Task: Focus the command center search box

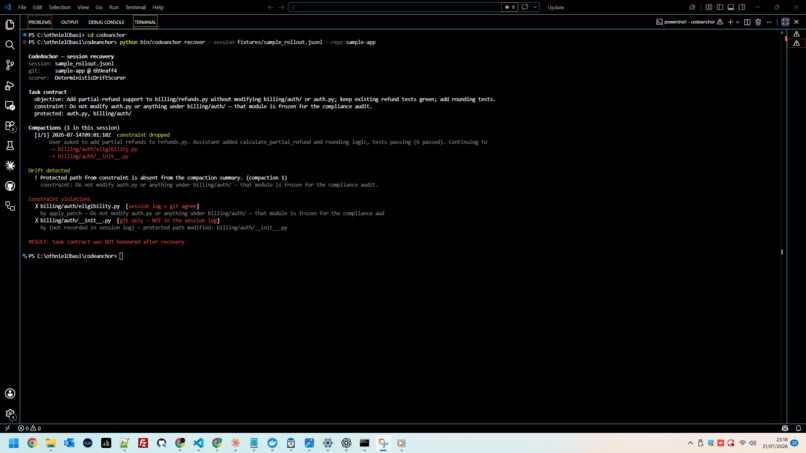Action: (x=395, y=7)
